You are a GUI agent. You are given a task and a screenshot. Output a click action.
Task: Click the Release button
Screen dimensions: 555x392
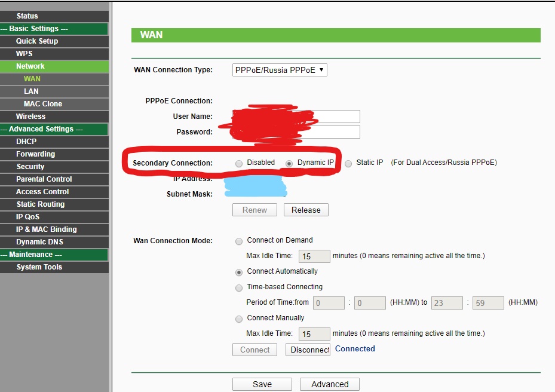306,210
